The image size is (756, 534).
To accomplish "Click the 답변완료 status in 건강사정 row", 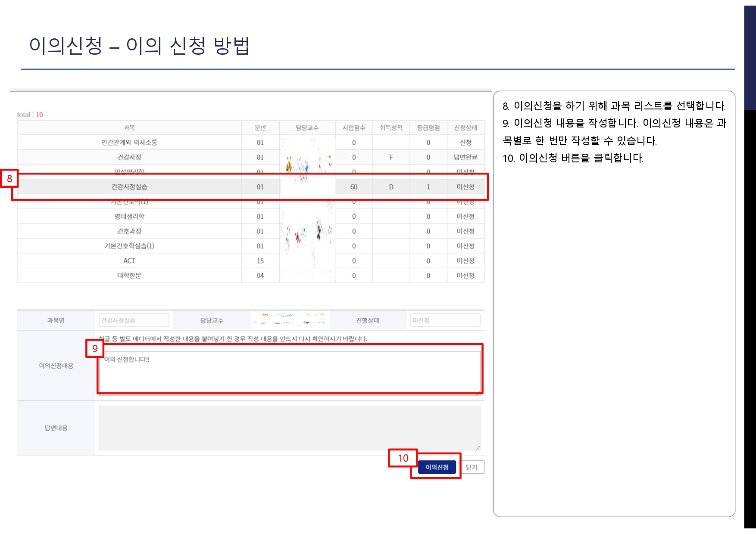I will tap(465, 157).
